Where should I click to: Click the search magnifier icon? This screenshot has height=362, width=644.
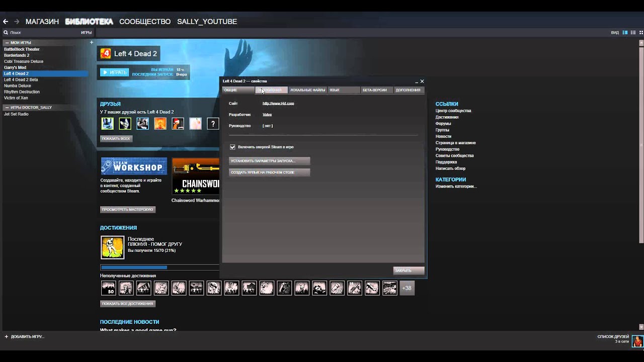[x=6, y=33]
